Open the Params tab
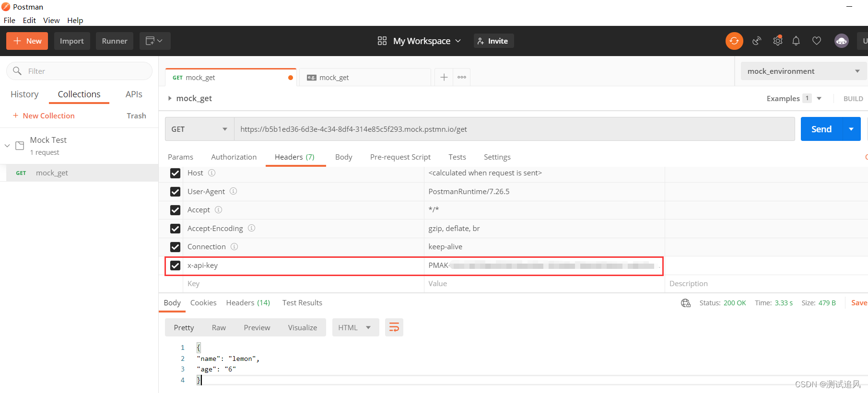The height and width of the screenshot is (393, 868). (x=180, y=157)
